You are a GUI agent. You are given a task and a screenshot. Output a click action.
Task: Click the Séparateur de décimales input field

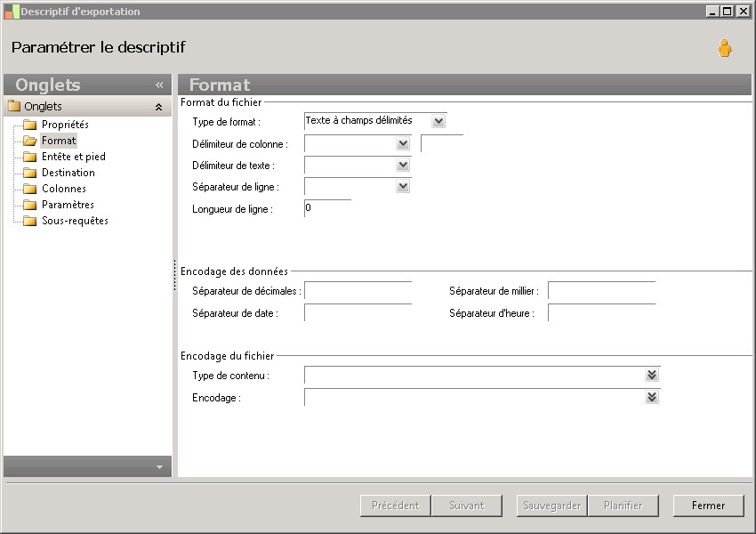(x=358, y=292)
